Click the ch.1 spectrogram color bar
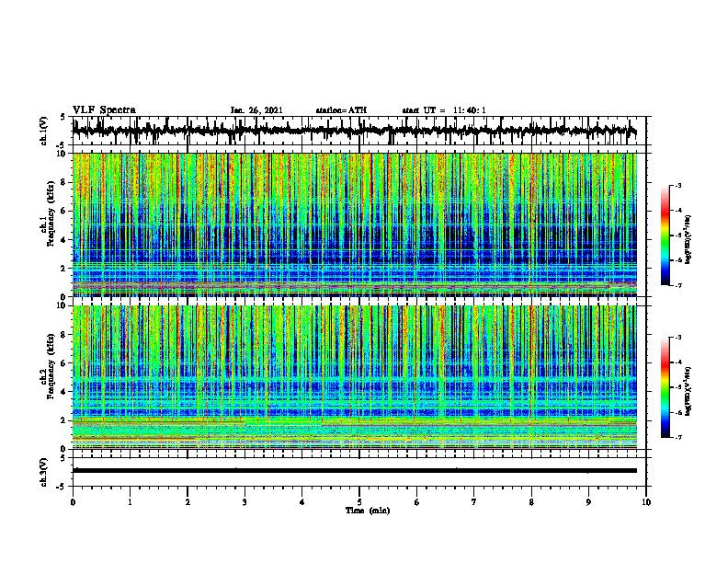 coord(665,236)
